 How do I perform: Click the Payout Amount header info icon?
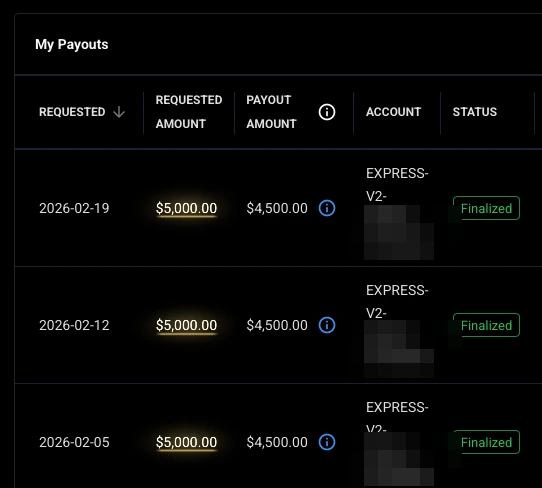[327, 112]
